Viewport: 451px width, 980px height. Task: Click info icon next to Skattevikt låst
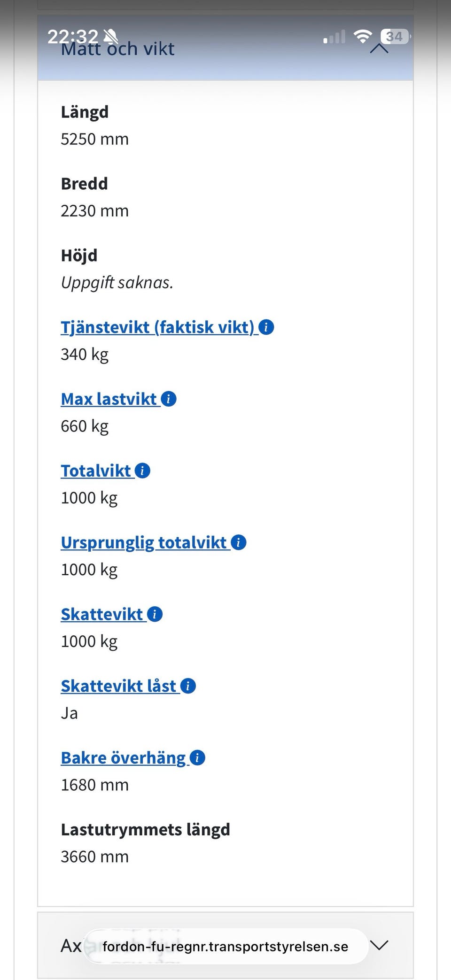point(188,686)
